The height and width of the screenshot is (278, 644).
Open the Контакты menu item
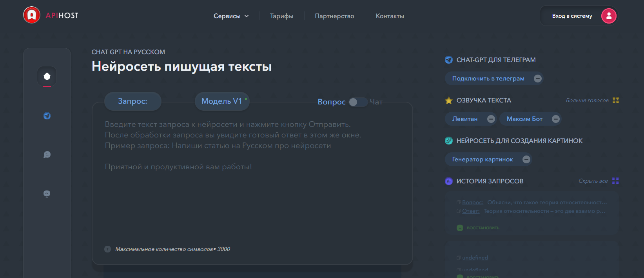(390, 16)
